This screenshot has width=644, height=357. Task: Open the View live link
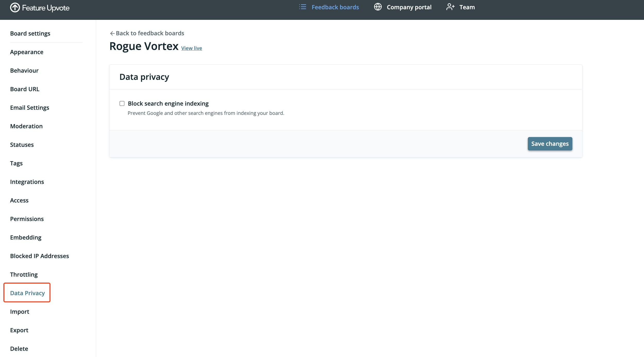(x=191, y=48)
